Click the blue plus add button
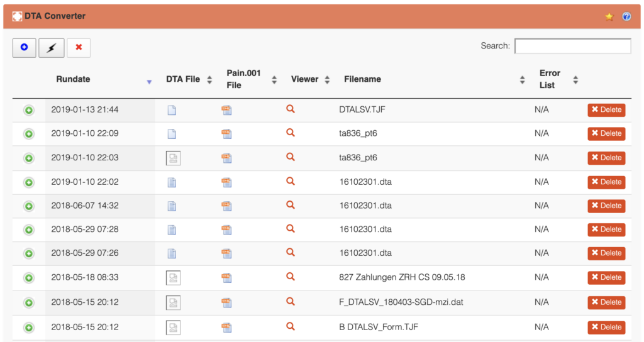The image size is (644, 342). click(x=24, y=48)
